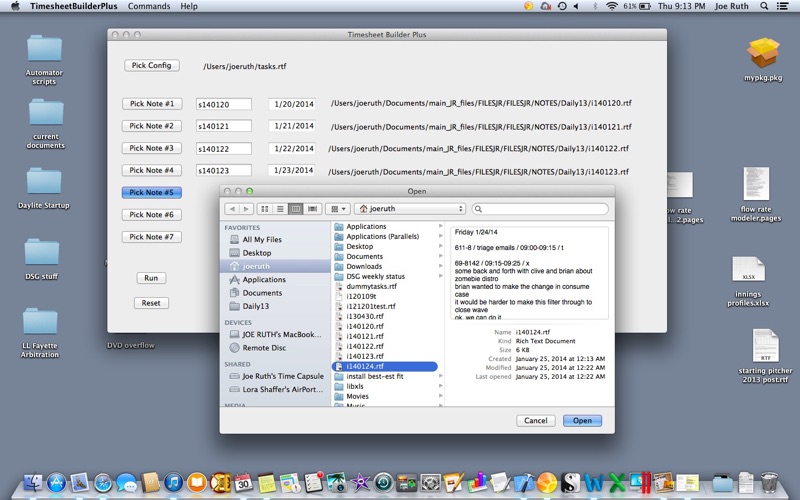This screenshot has height=500, width=800.
Task: Switch Open dialog to column view
Action: point(295,209)
